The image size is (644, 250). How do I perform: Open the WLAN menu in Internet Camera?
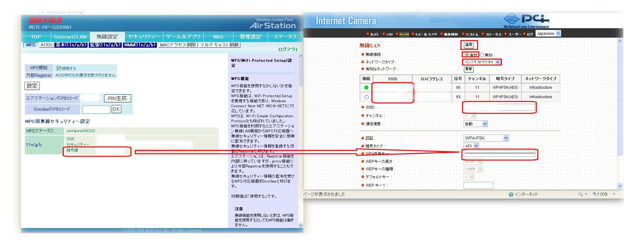(x=404, y=34)
